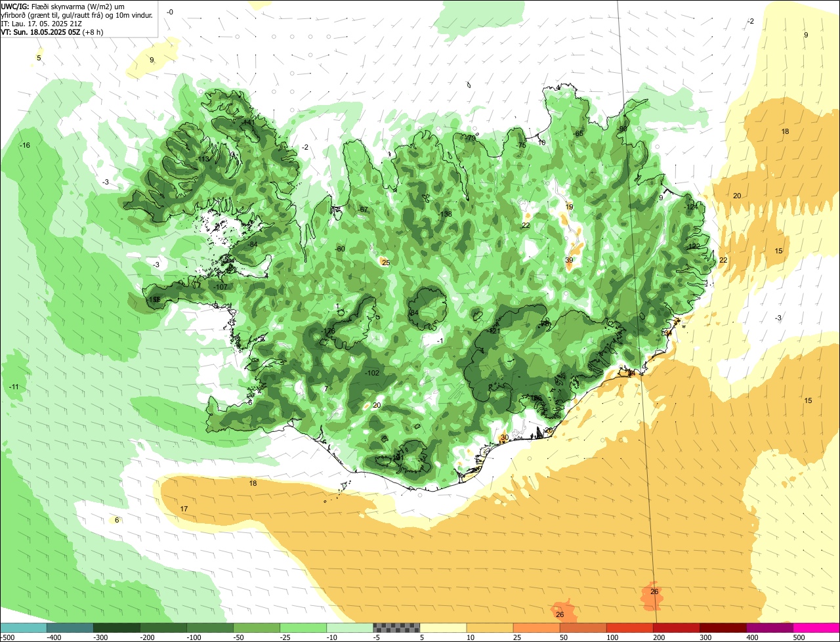
Task: Click the 'IT: Lau. 17. 05. 2025 21Z' line
Action: (41, 23)
